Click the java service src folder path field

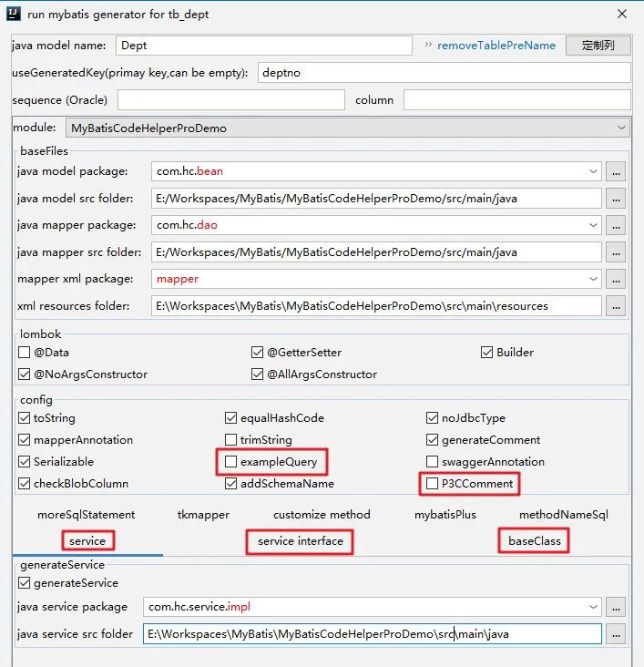pyautogui.click(x=373, y=634)
